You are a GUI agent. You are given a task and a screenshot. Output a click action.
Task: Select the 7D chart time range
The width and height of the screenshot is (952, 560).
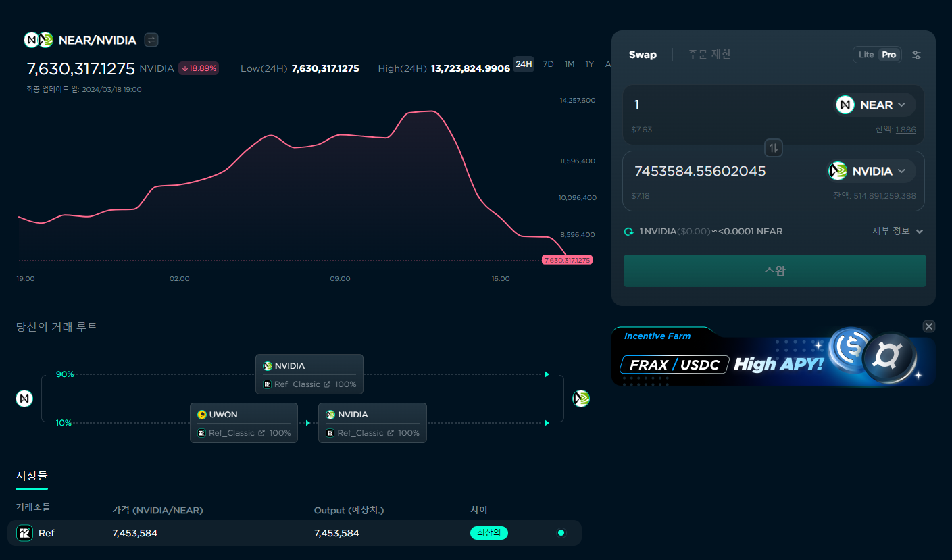548,63
